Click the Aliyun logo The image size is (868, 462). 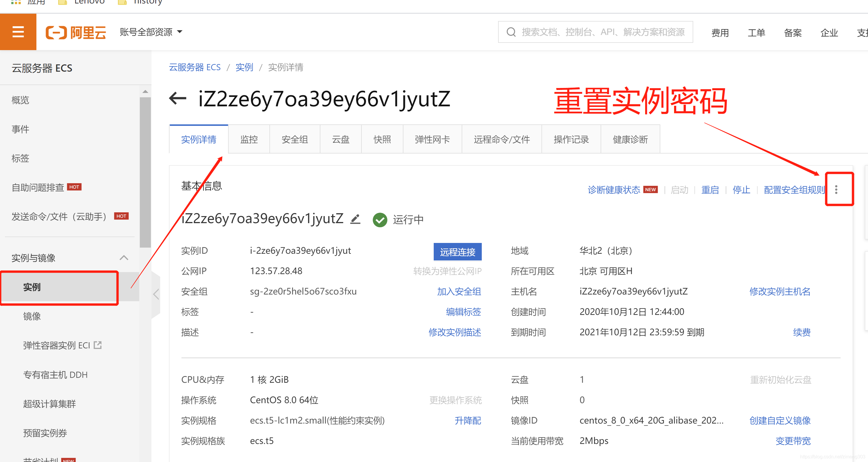click(76, 33)
